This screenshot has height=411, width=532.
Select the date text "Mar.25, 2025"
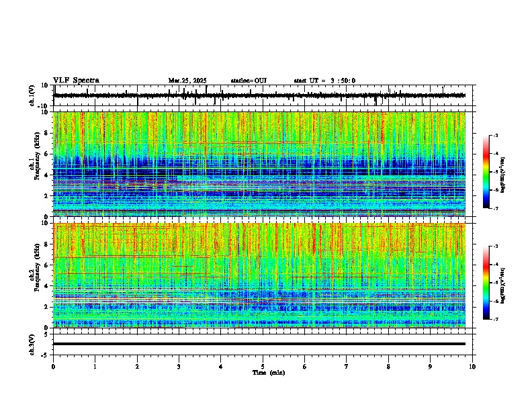click(x=187, y=81)
